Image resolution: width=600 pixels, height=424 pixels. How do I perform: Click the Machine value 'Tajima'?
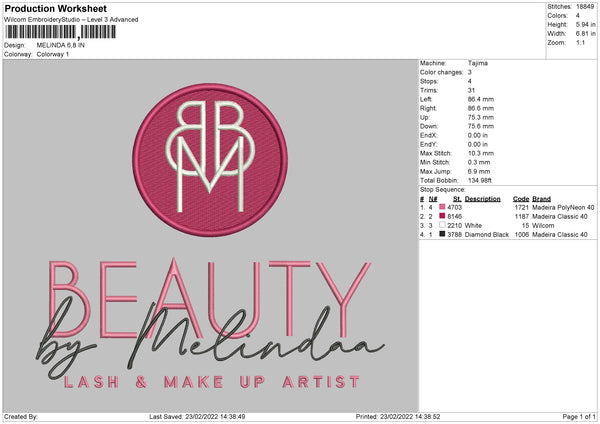click(478, 63)
